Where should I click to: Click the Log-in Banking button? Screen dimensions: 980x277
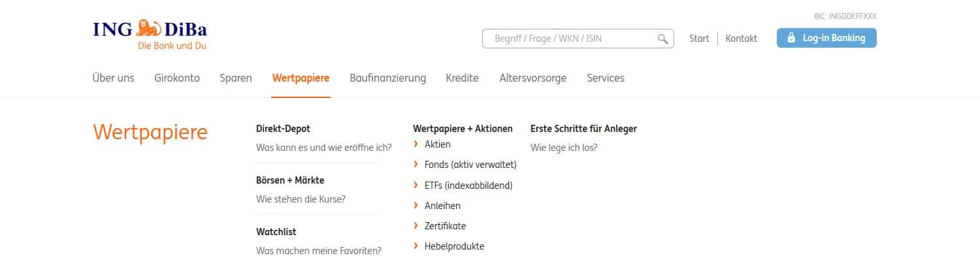coord(826,38)
